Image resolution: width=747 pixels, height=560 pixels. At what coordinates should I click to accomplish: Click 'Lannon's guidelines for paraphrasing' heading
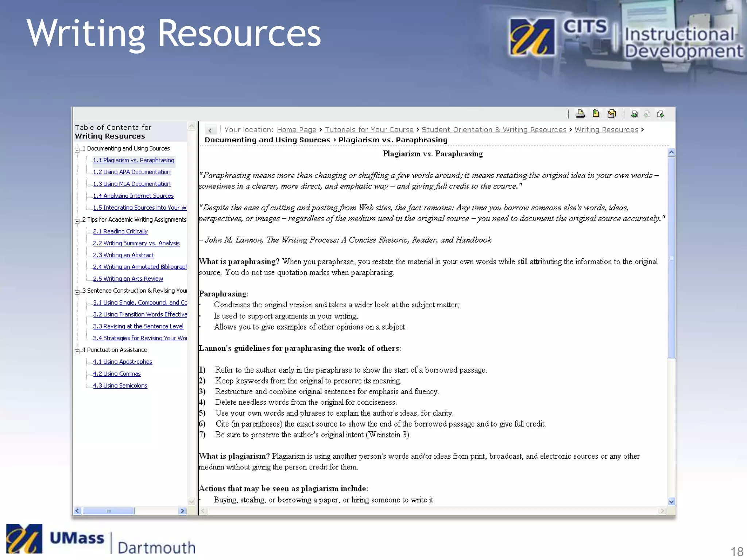tap(299, 349)
